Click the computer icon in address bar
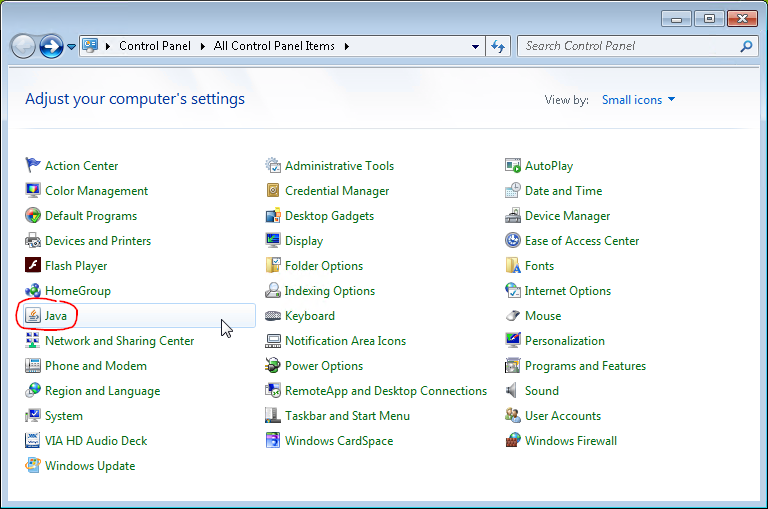The width and height of the screenshot is (768, 509). pos(90,46)
